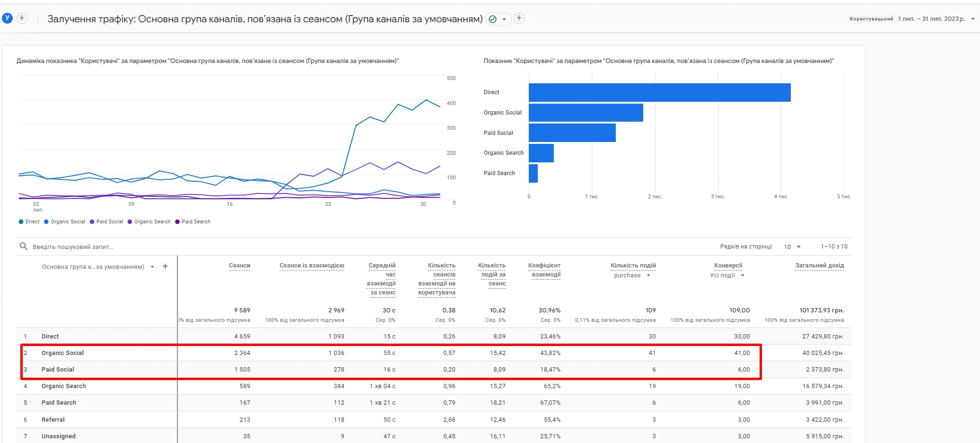Screen dimensions: 980x443
Task: Sort by the 'Сеанси' column header
Action: tap(239, 266)
